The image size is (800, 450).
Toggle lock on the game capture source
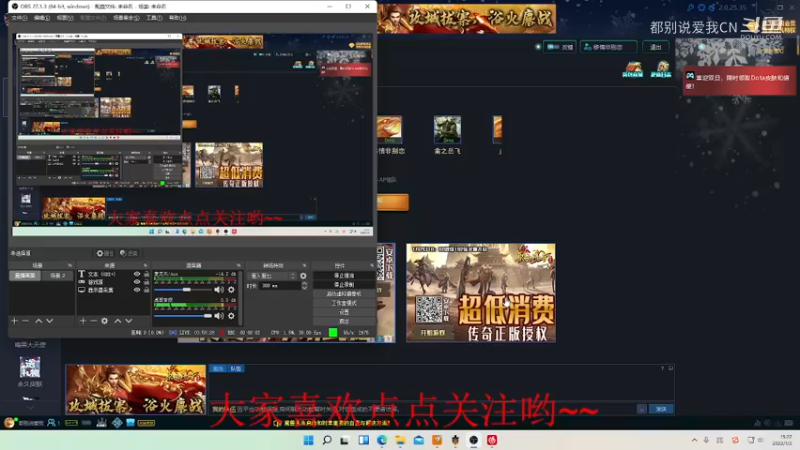pos(146,282)
